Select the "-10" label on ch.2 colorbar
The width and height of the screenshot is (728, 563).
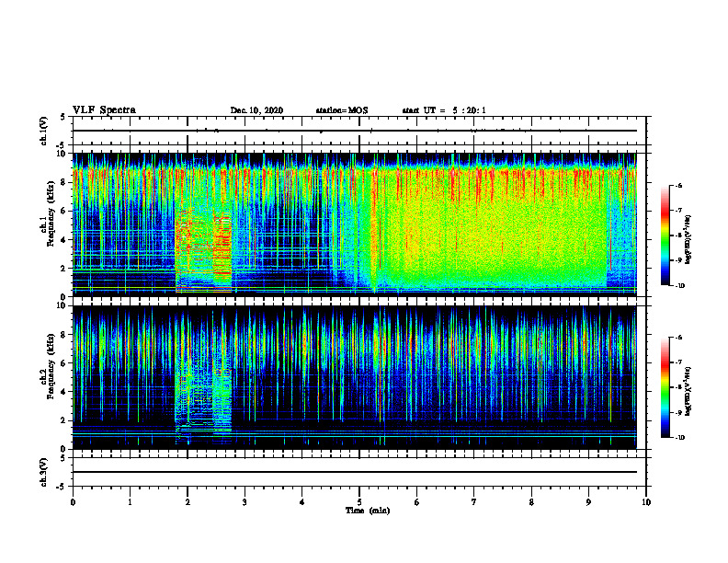(679, 438)
